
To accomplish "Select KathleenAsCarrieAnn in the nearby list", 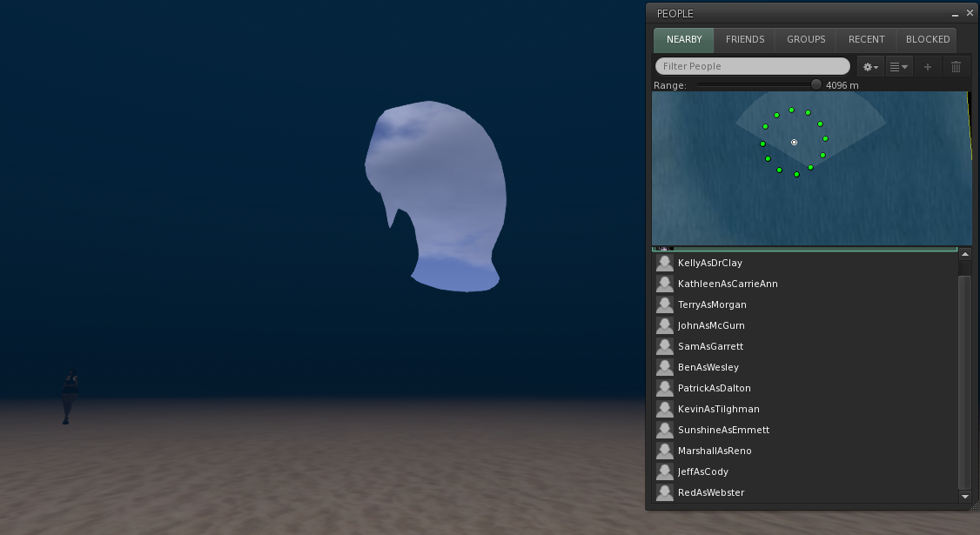I will pos(806,284).
